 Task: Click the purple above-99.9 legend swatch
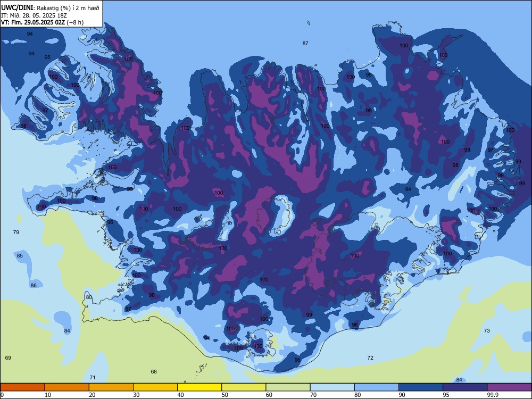[509, 387]
